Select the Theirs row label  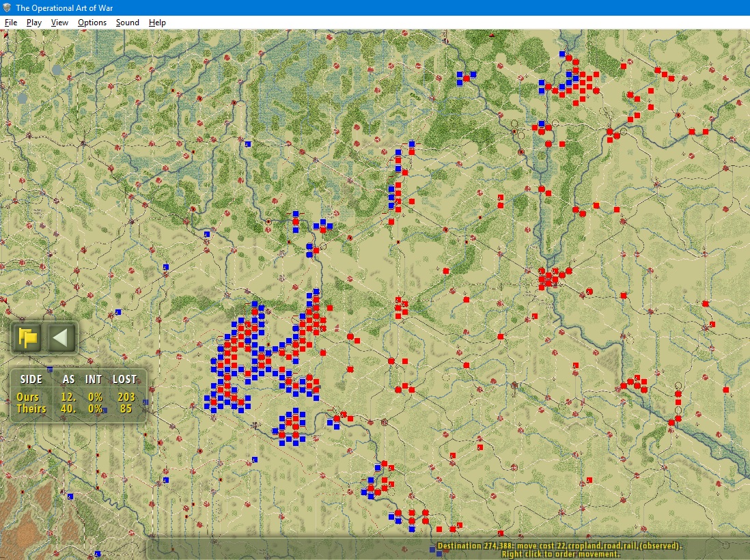pyautogui.click(x=31, y=409)
